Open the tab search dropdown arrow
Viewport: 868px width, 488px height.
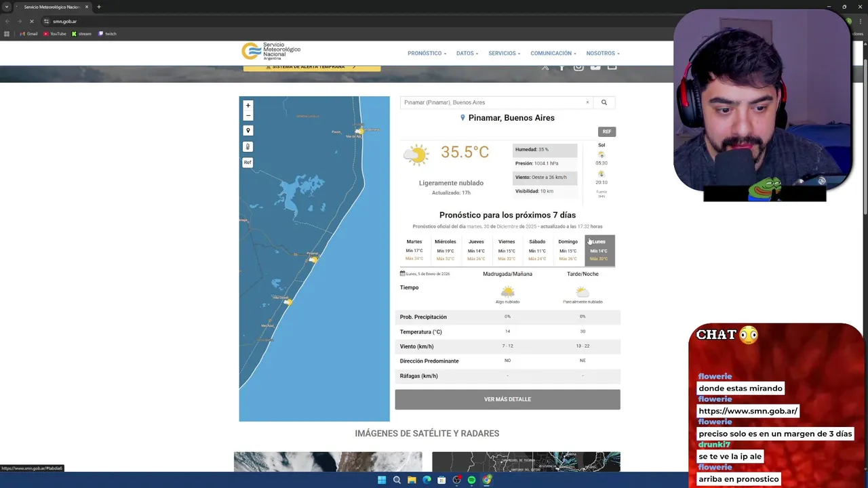(6, 7)
